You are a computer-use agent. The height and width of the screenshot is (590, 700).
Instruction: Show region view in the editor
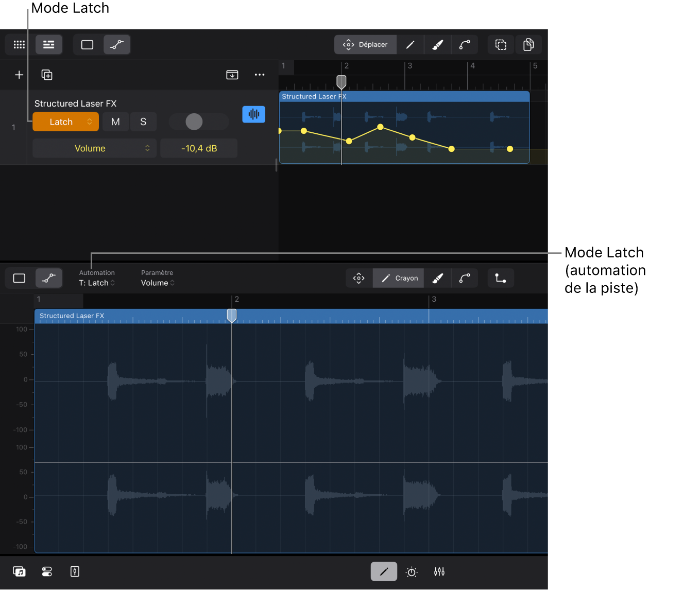(19, 279)
